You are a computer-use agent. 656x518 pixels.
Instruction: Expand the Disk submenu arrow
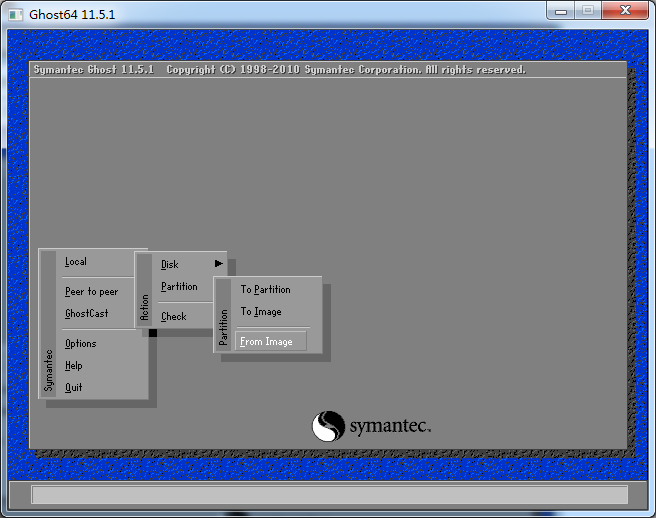219,264
